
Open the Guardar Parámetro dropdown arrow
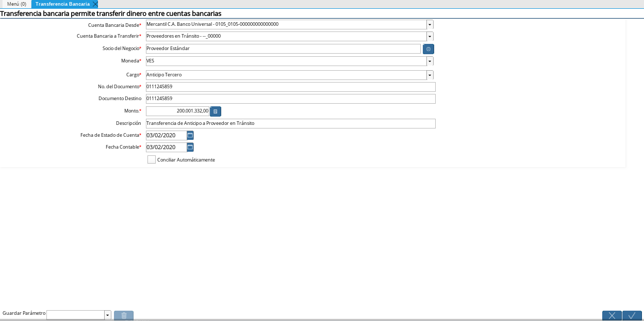108,315
